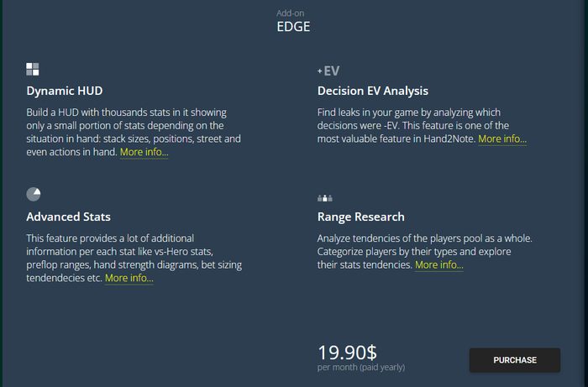The width and height of the screenshot is (588, 387).
Task: Click the Advanced Stats pie chart icon
Action: pos(34,194)
